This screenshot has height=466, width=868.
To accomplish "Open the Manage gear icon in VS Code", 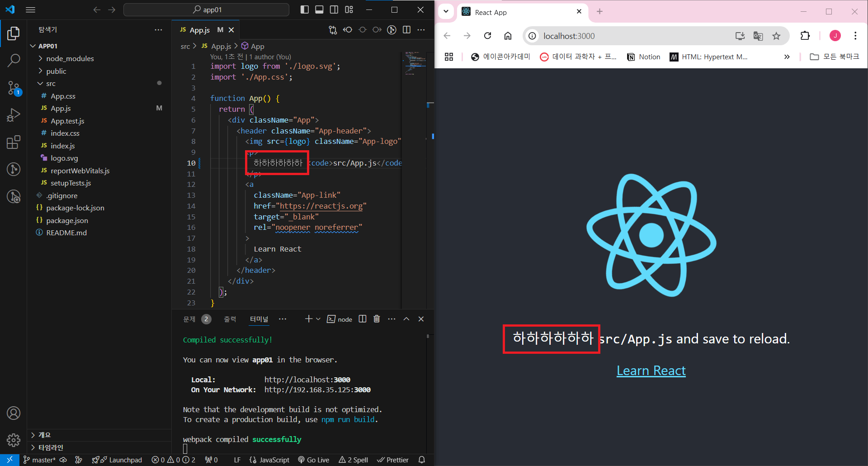I will [14, 440].
